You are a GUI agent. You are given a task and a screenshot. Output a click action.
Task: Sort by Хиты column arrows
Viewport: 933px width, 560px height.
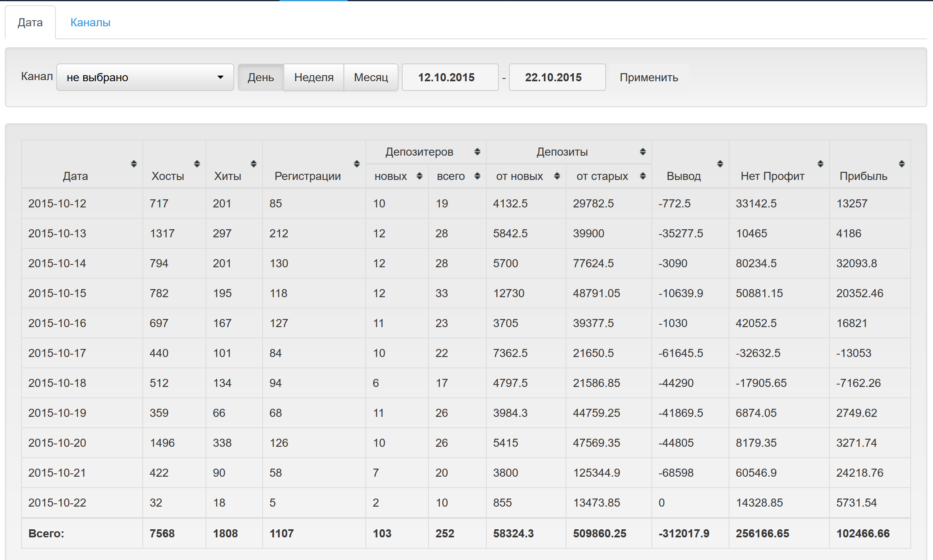(x=253, y=164)
